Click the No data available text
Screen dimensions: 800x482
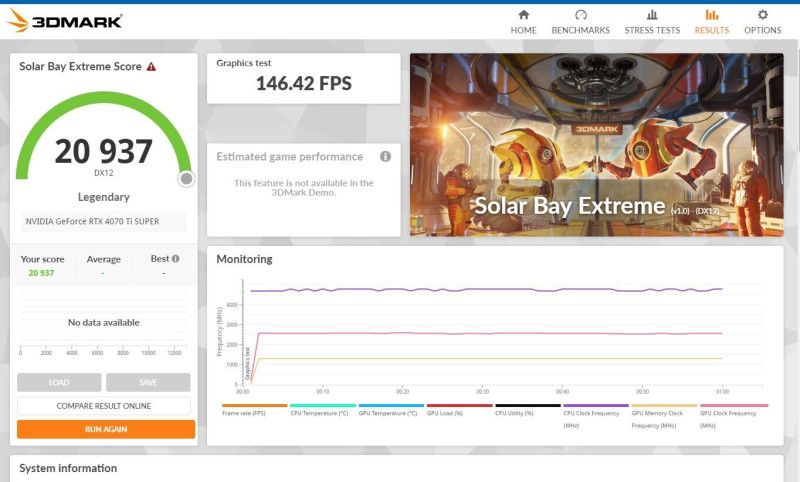[x=104, y=322]
